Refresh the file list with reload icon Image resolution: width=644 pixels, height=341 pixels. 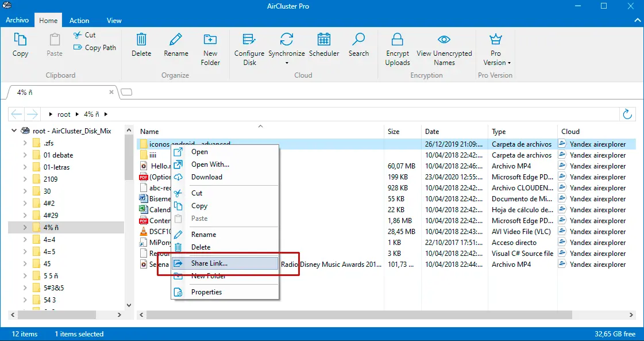[627, 114]
